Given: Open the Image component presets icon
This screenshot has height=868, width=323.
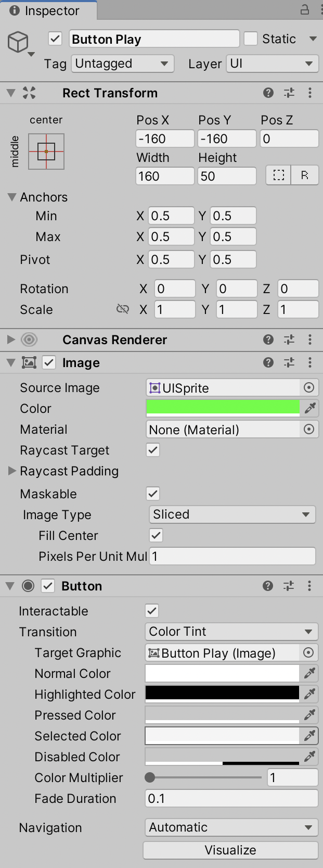Looking at the screenshot, I should coord(289,362).
